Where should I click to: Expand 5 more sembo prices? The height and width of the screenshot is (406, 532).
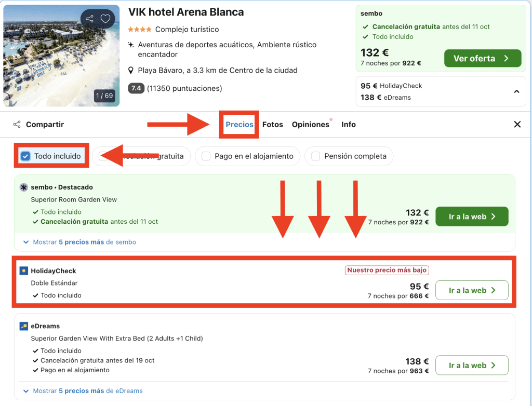80,242
